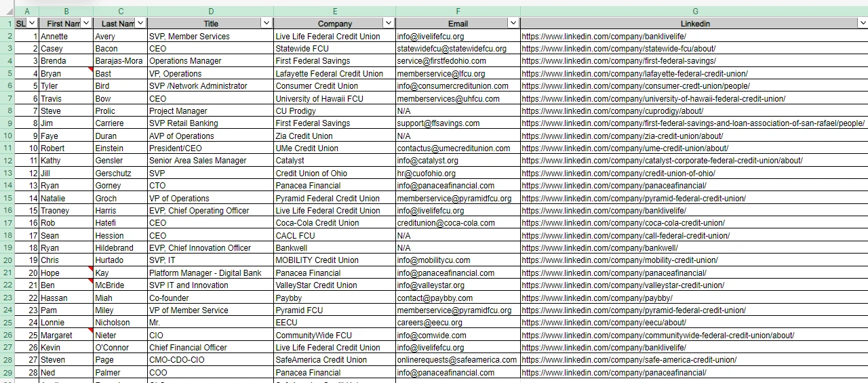Open the company/paybby LinkedIn link
The width and height of the screenshot is (868, 383).
click(597, 298)
